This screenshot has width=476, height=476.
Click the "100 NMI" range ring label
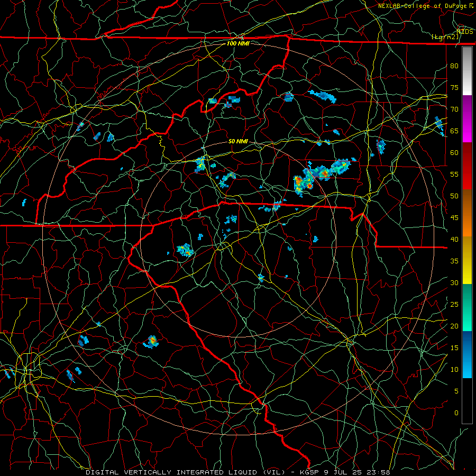[238, 43]
